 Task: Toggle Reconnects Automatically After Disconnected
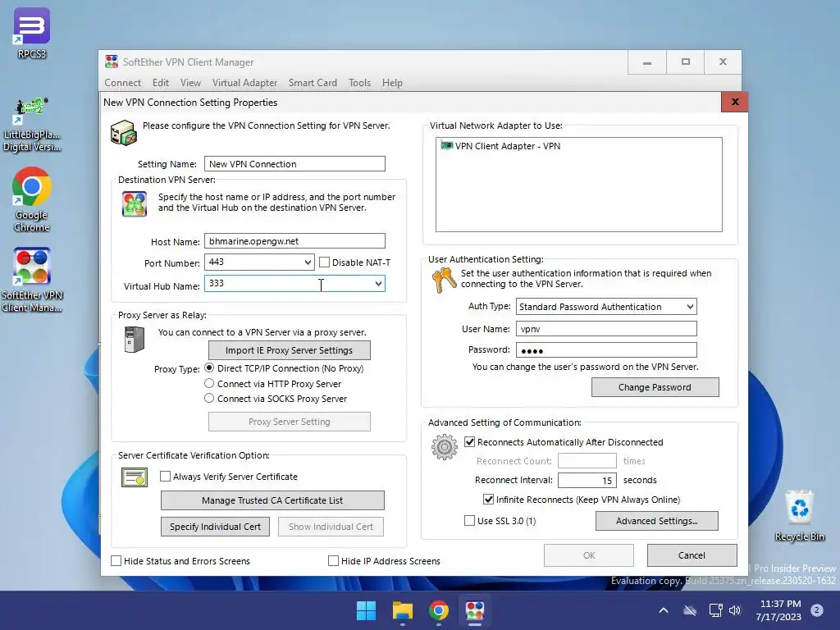click(469, 442)
